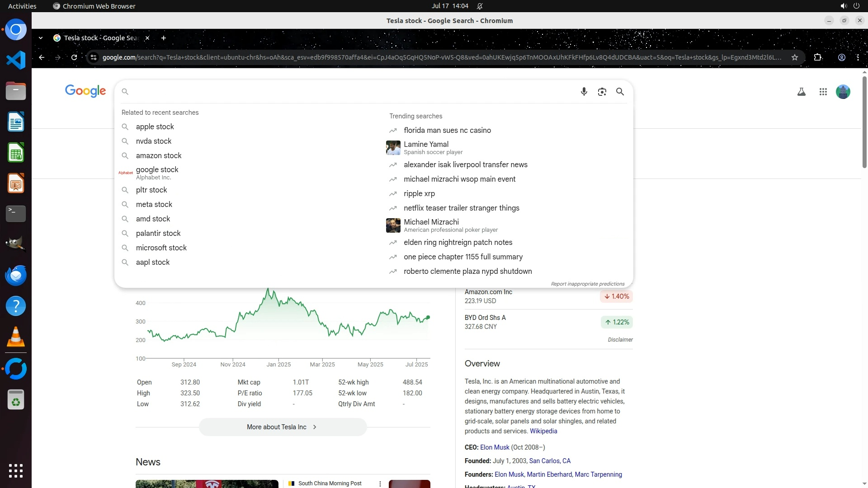Open the Google apps grid

(x=823, y=92)
